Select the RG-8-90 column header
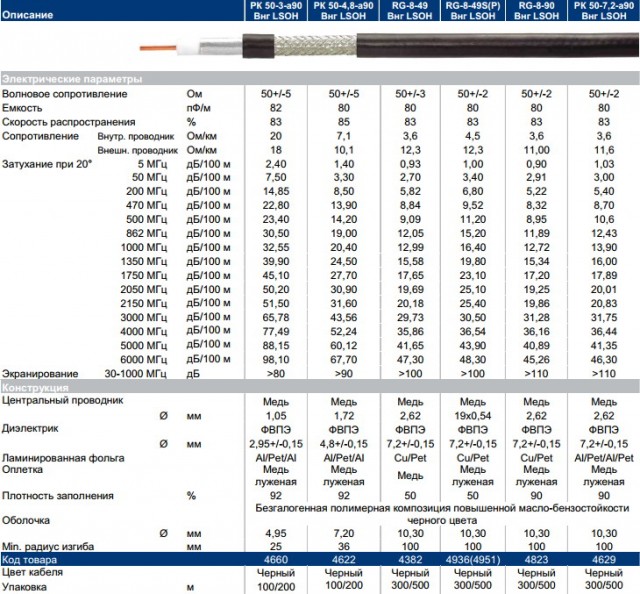The height and width of the screenshot is (594, 640). pyautogui.click(x=537, y=12)
